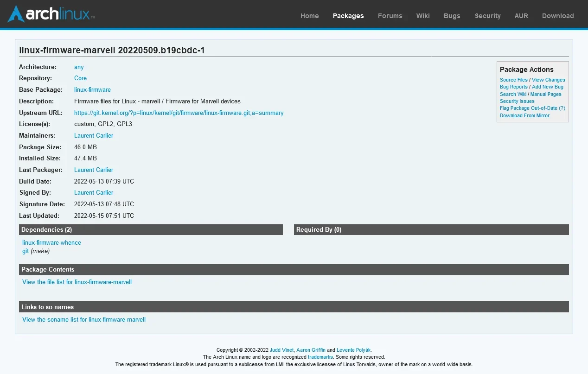The width and height of the screenshot is (588, 374).
Task: Open the Download nav item
Action: click(x=558, y=16)
